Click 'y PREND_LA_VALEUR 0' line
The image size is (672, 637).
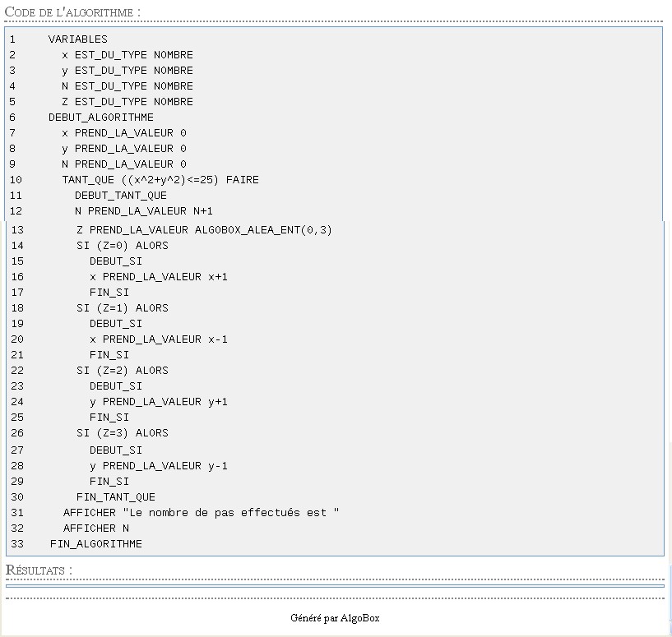click(124, 149)
